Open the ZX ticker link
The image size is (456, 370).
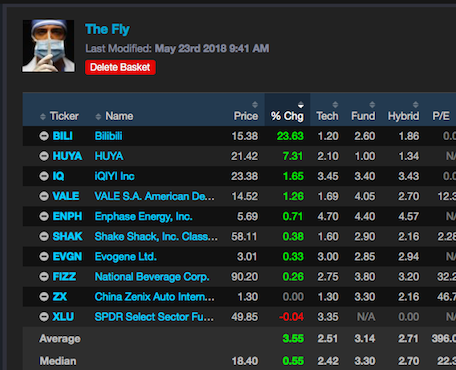pyautogui.click(x=60, y=297)
